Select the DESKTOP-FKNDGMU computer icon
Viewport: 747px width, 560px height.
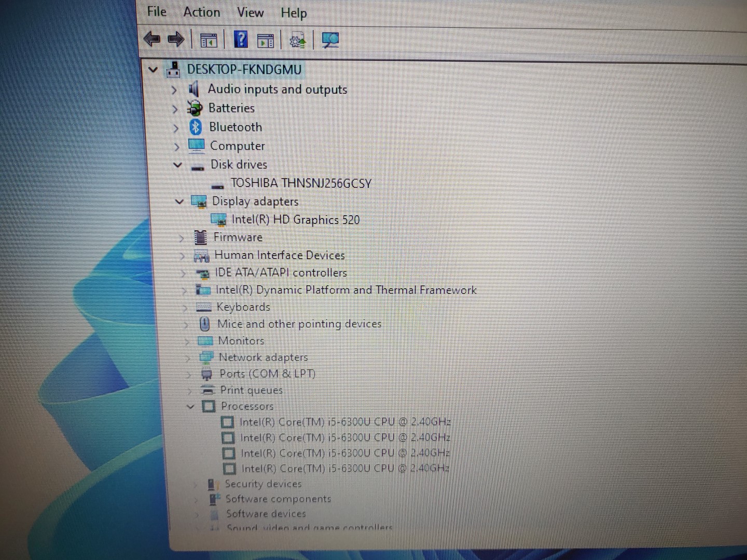point(173,69)
